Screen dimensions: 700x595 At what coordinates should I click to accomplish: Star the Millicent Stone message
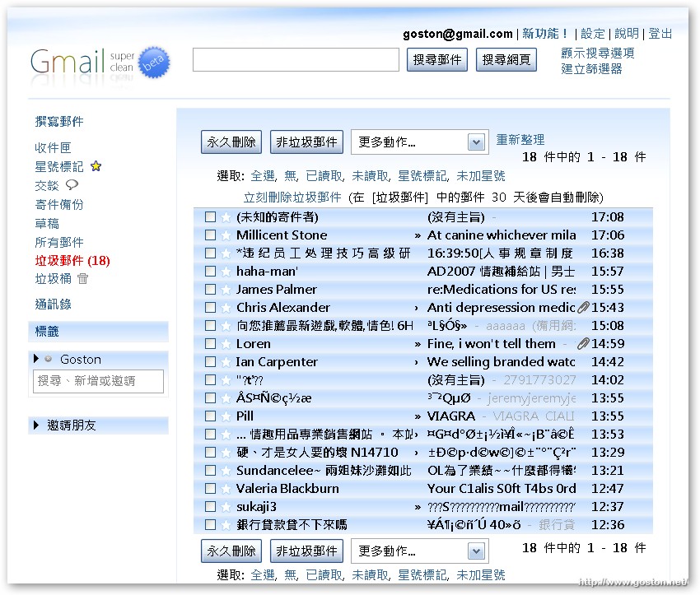[x=226, y=235]
